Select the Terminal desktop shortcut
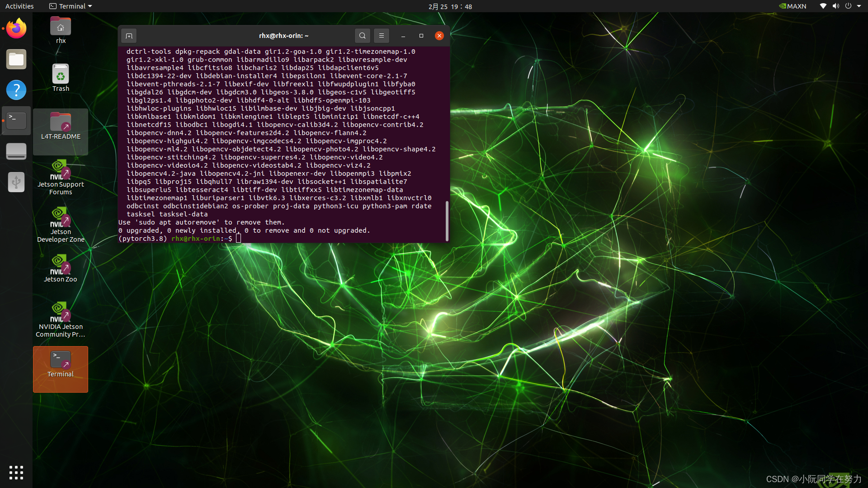 pyautogui.click(x=61, y=369)
